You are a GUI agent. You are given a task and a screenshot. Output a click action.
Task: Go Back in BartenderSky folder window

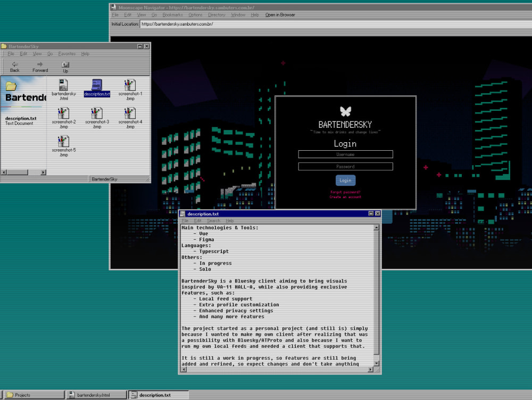(14, 67)
